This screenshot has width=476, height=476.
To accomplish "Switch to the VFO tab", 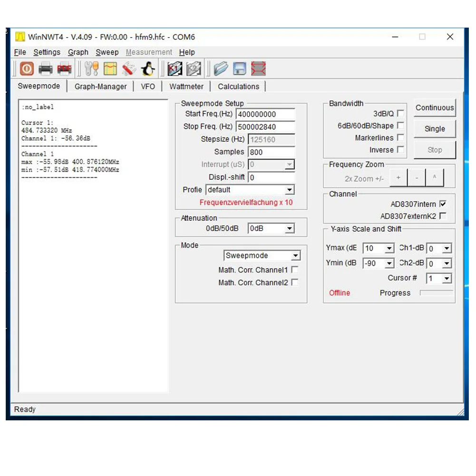I will point(148,87).
